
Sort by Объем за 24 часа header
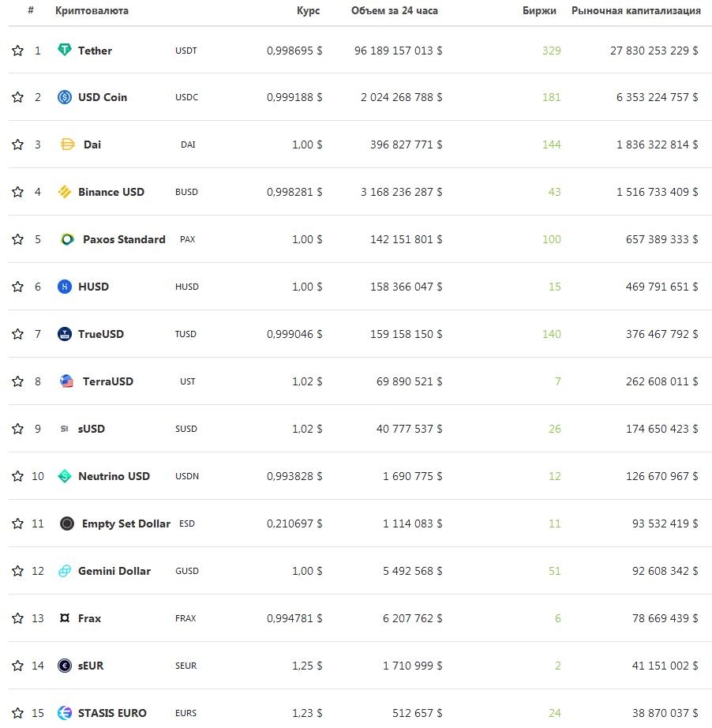(x=395, y=11)
